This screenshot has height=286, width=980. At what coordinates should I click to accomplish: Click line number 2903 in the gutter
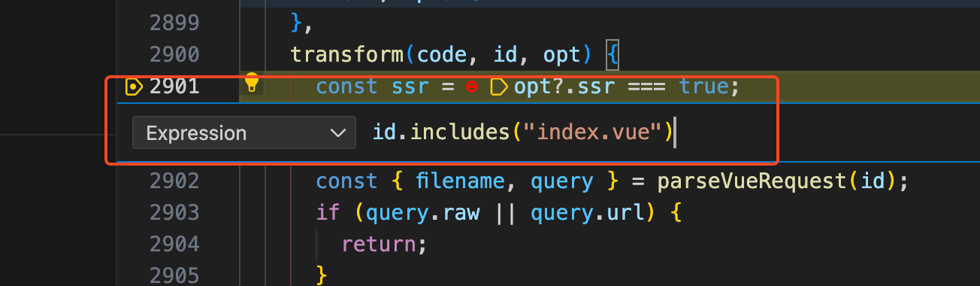click(x=174, y=213)
